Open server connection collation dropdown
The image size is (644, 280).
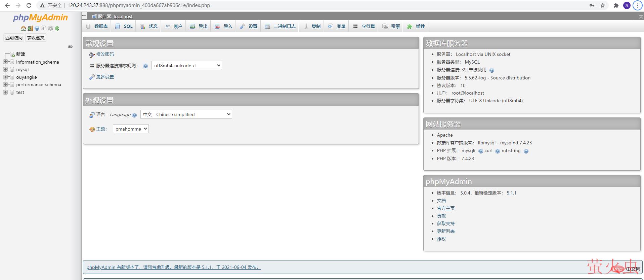(186, 66)
